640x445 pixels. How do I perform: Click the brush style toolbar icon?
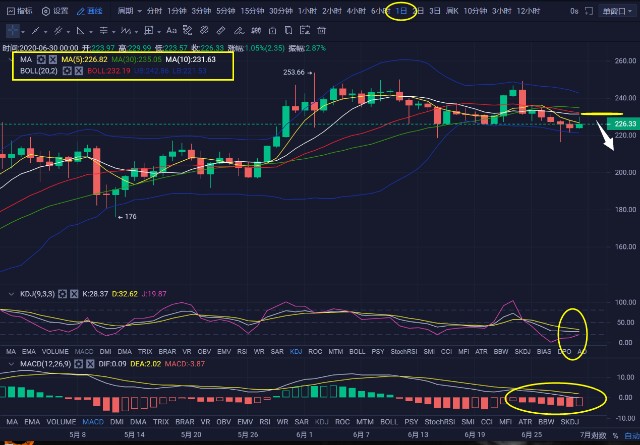pyautogui.click(x=187, y=30)
